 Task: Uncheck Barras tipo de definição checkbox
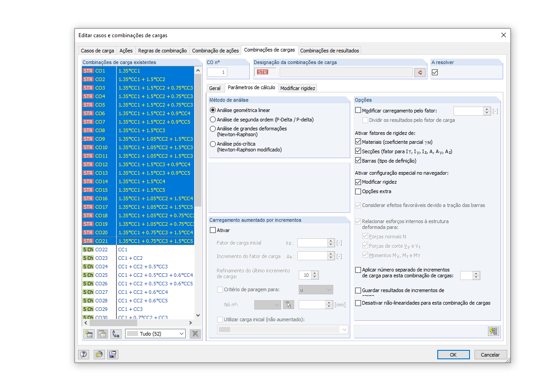coord(358,160)
